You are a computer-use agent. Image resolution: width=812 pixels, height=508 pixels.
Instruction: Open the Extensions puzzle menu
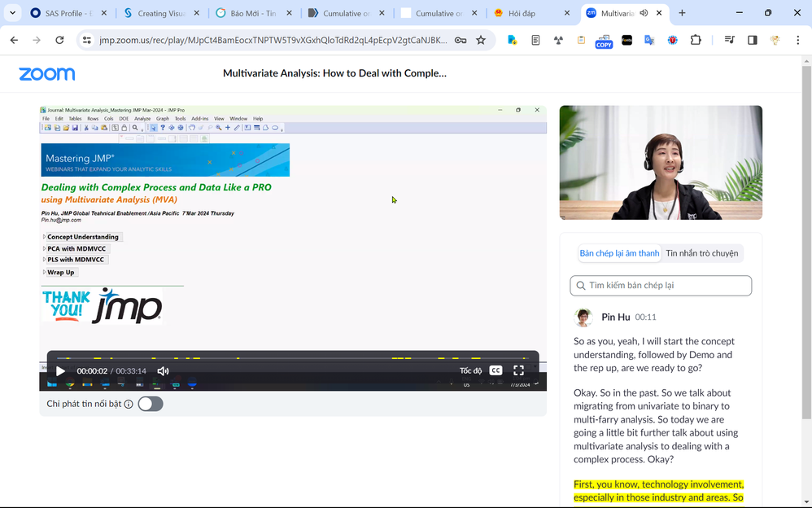(696, 40)
